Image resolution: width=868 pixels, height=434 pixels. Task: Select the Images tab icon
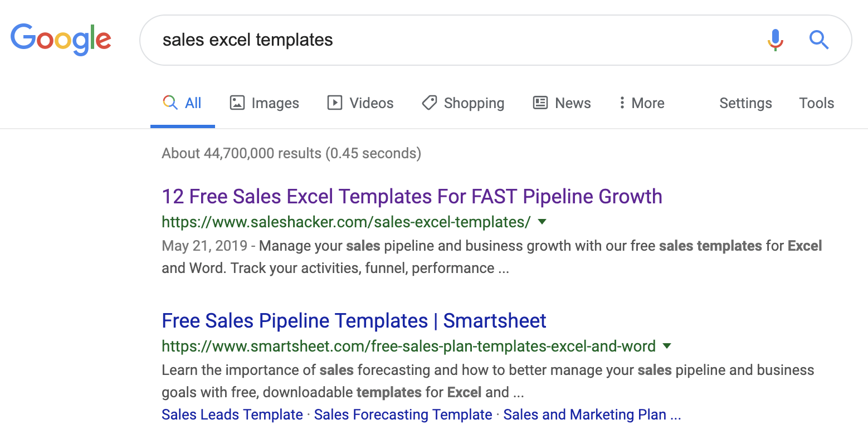237,103
